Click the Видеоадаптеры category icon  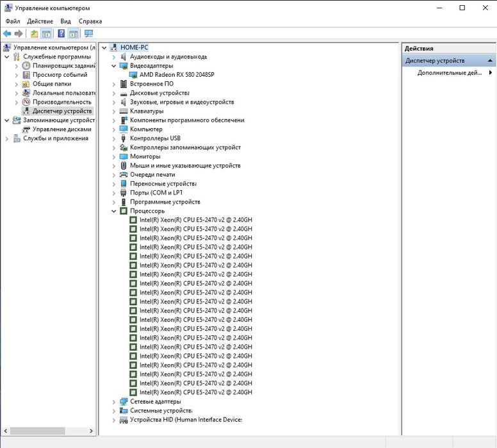point(124,66)
